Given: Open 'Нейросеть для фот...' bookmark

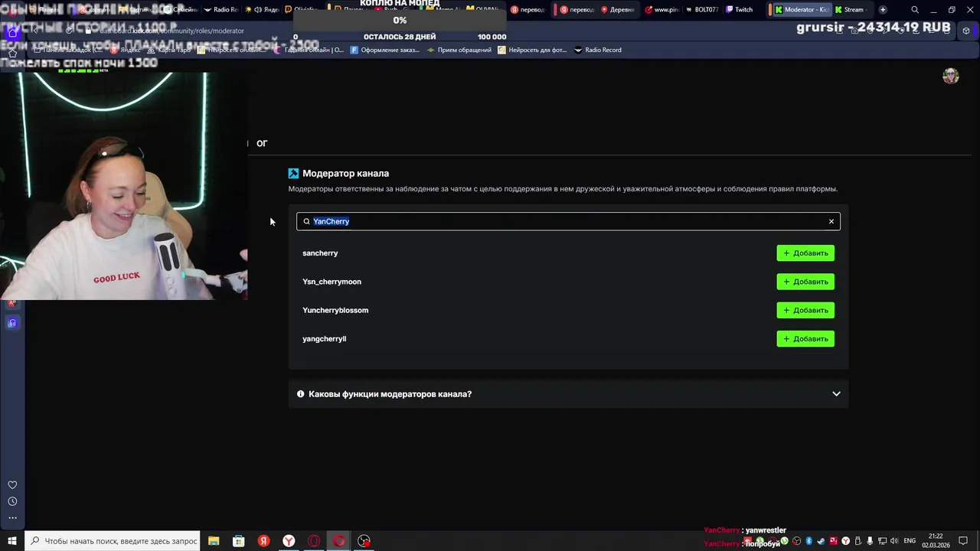Looking at the screenshot, I should [x=532, y=50].
